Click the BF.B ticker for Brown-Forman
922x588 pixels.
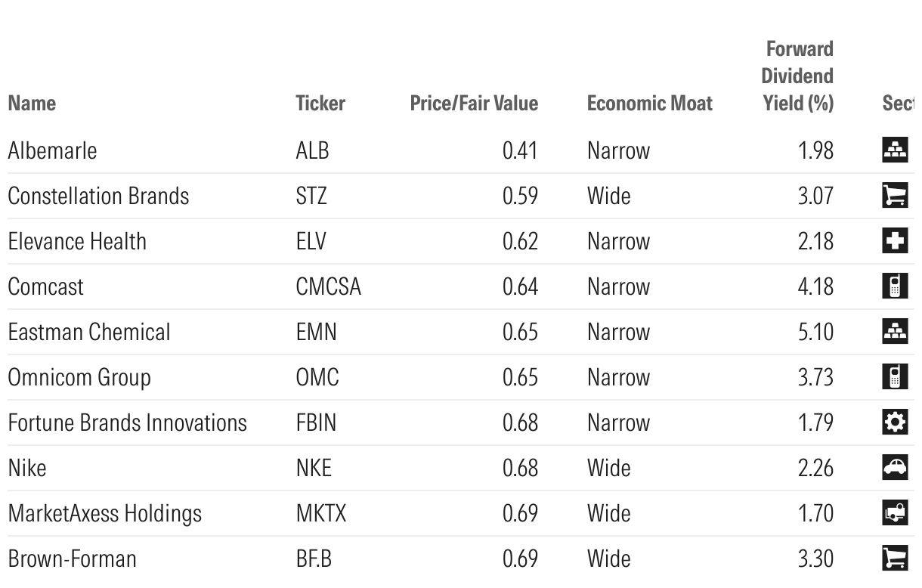(x=314, y=559)
